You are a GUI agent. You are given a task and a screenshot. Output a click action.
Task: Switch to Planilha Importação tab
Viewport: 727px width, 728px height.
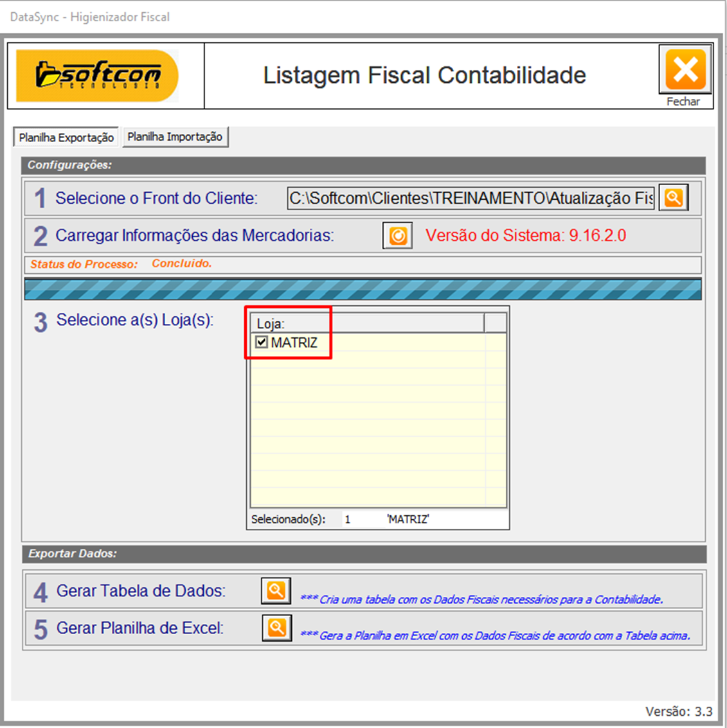coord(175,137)
